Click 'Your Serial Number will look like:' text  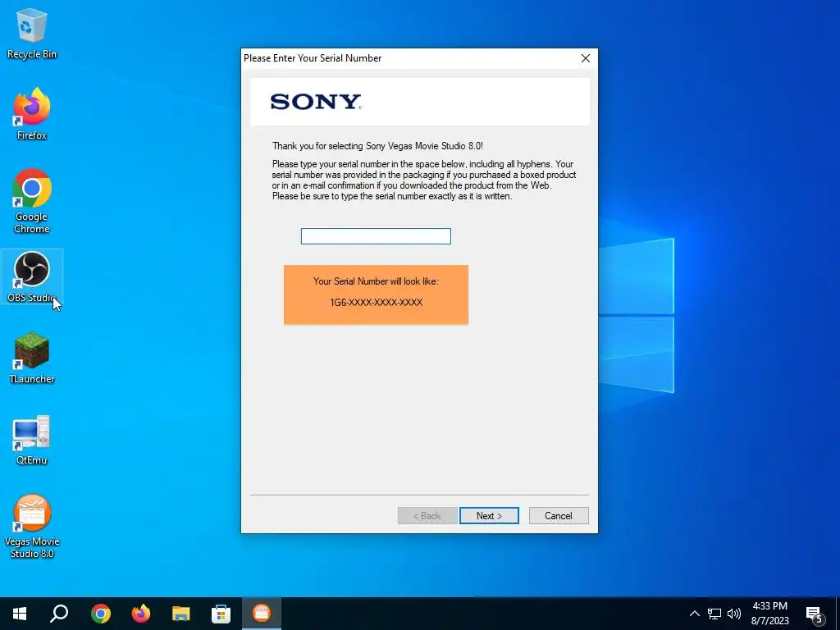coord(376,281)
